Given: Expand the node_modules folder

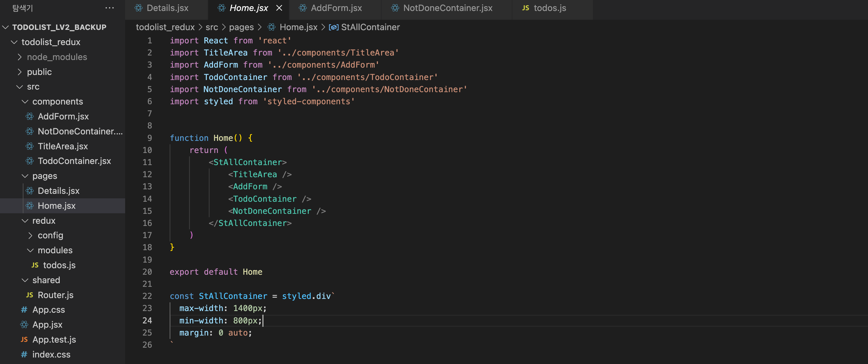Looking at the screenshot, I should pos(19,57).
